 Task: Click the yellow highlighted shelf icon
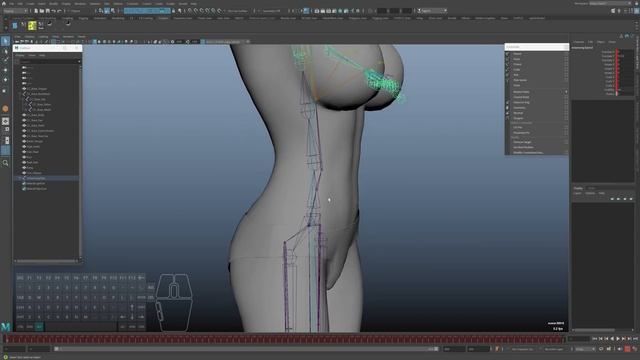[x=32, y=26]
